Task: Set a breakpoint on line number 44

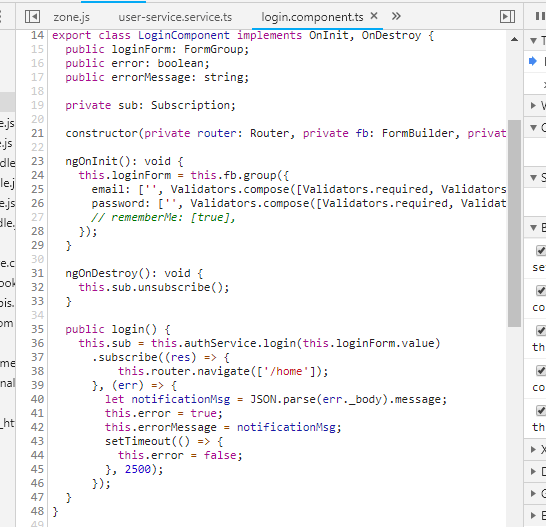Action: pyautogui.click(x=37, y=455)
